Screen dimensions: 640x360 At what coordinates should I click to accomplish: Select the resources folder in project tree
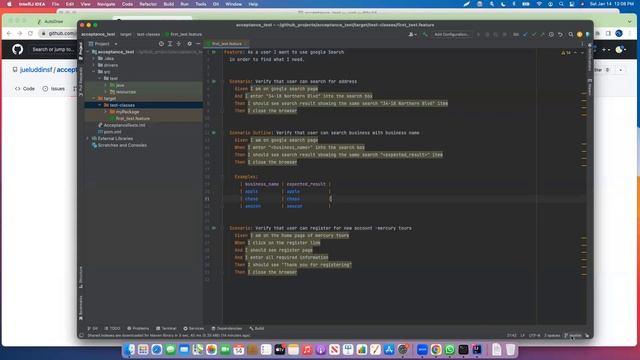pyautogui.click(x=125, y=92)
